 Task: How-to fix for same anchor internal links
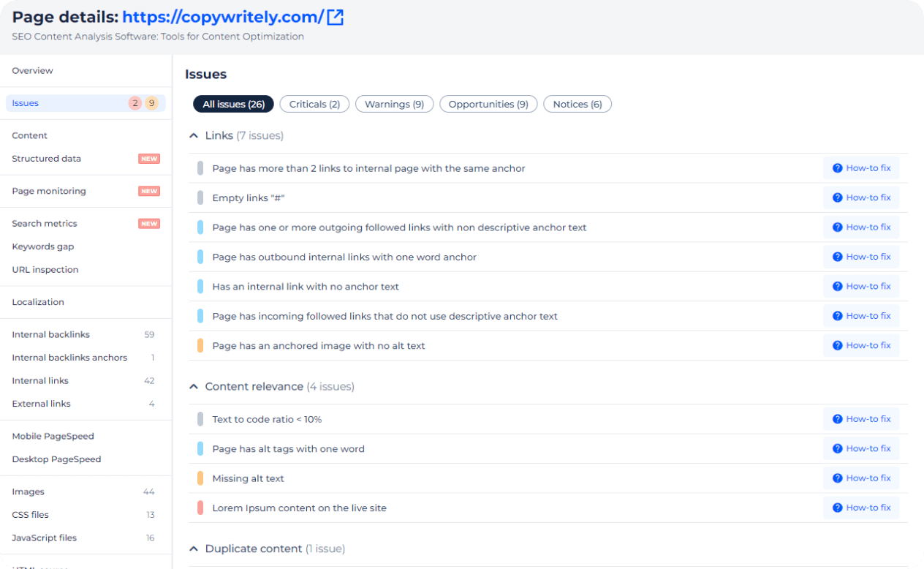[861, 168]
